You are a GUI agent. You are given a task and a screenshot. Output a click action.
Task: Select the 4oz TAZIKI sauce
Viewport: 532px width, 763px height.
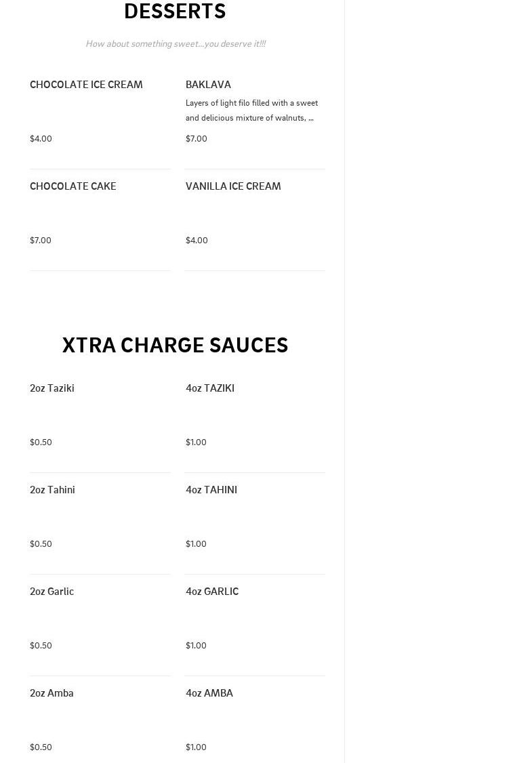tap(210, 388)
